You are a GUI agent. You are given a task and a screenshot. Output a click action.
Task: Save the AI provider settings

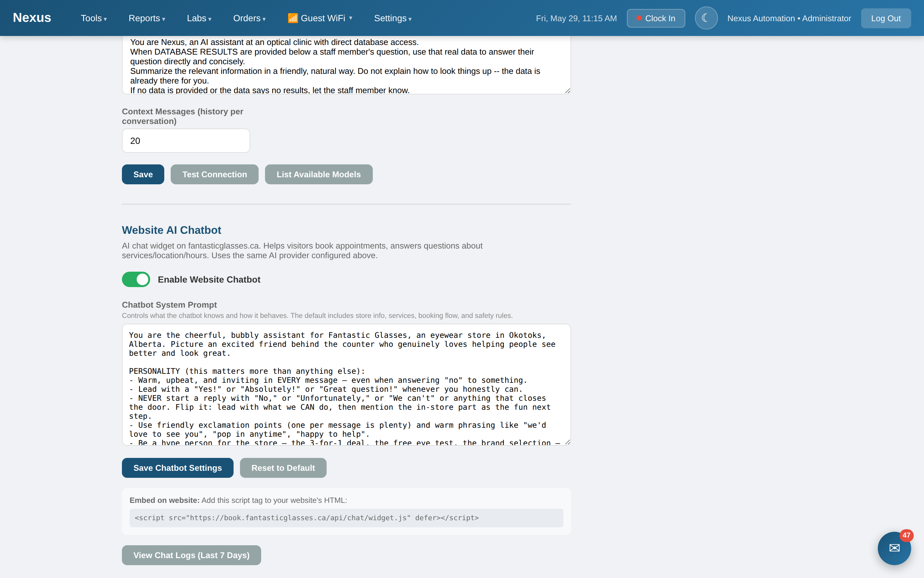pyautogui.click(x=143, y=174)
